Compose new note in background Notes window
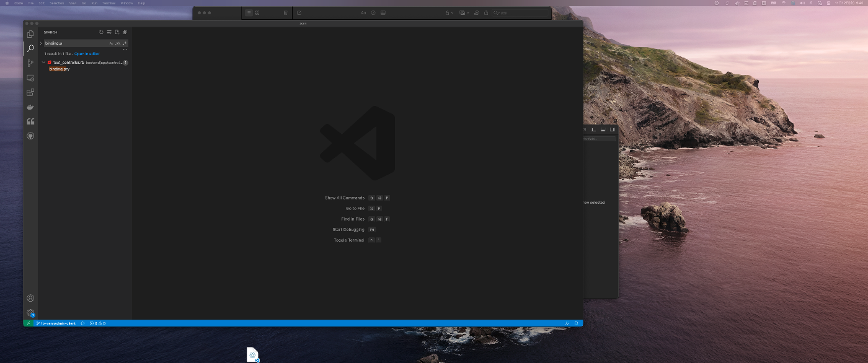Viewport: 868px width, 363px height. point(299,12)
